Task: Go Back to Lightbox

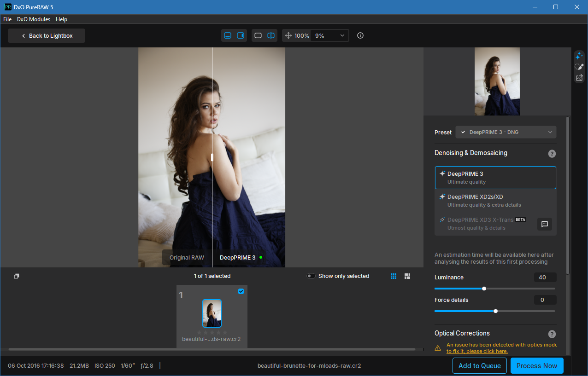Action: tap(47, 36)
